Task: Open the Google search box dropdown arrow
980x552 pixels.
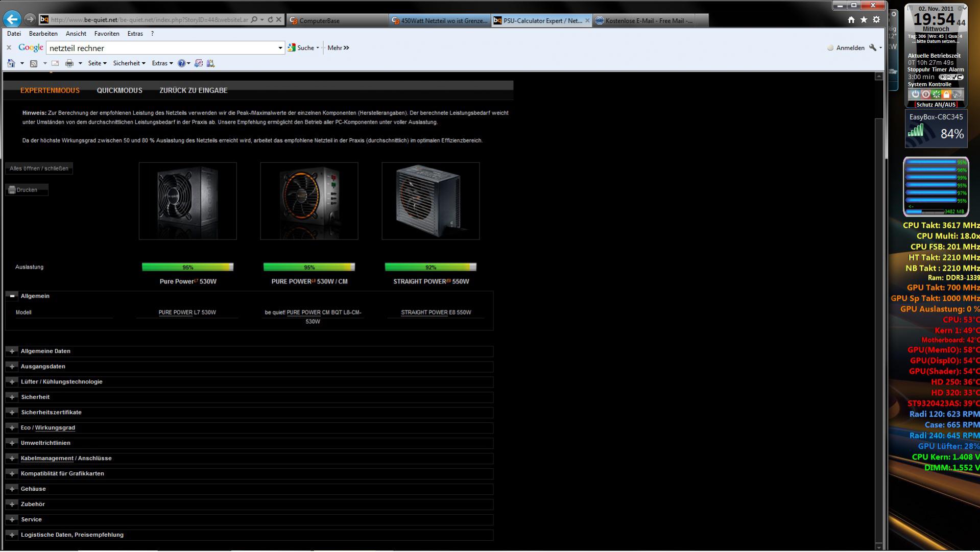Action: coord(280,48)
